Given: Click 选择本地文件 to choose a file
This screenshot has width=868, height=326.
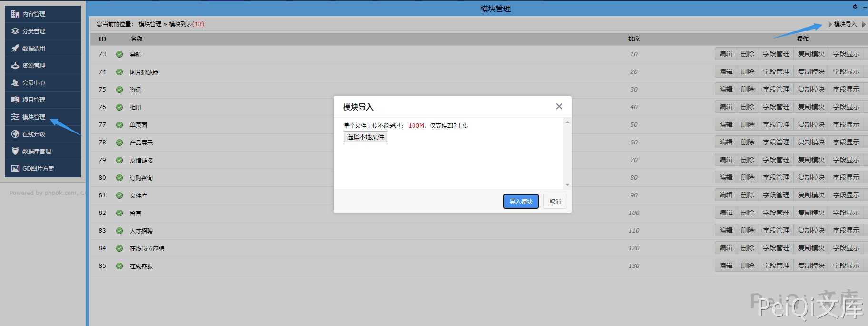Looking at the screenshot, I should (x=365, y=137).
